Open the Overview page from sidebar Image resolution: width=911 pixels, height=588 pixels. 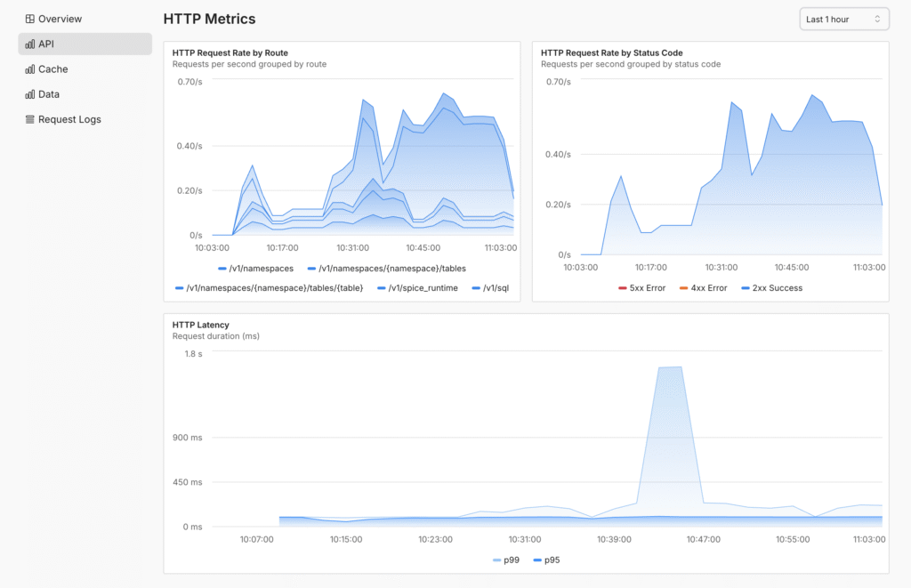(x=60, y=19)
